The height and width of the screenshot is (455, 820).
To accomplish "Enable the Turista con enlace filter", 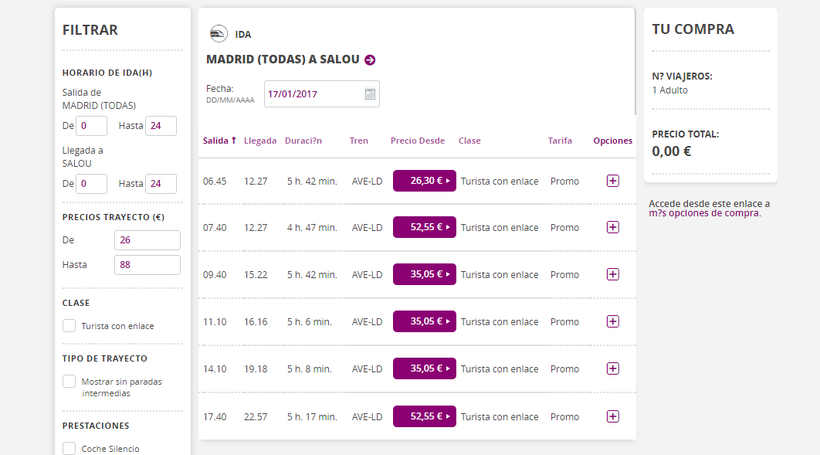I will click(69, 326).
